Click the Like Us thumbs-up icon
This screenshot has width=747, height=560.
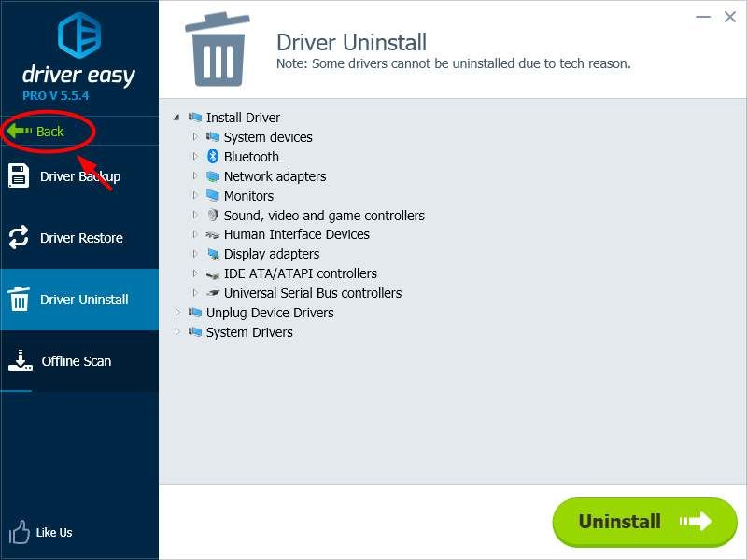(19, 533)
